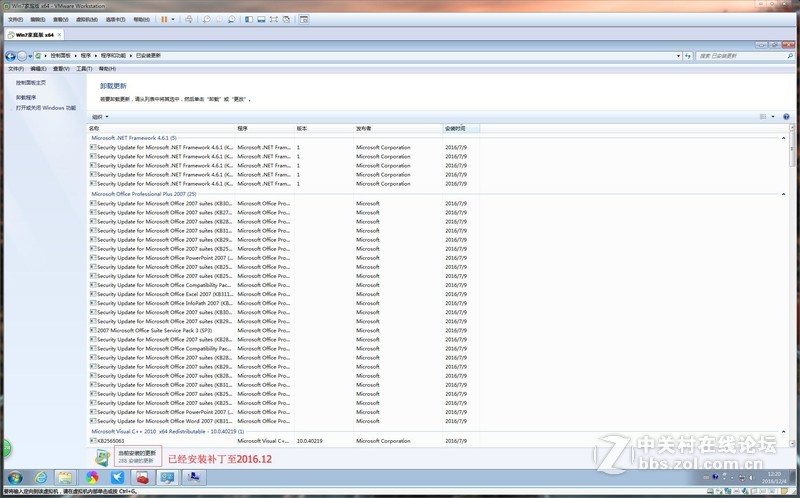Click the 控制面板 breadcrumb in the address bar
800x498 pixels.
click(x=60, y=56)
